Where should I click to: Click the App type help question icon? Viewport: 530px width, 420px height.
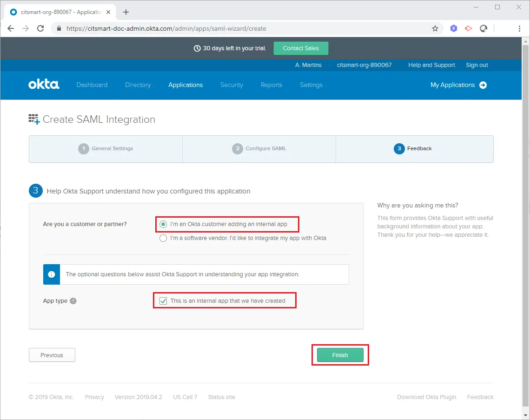click(x=73, y=300)
